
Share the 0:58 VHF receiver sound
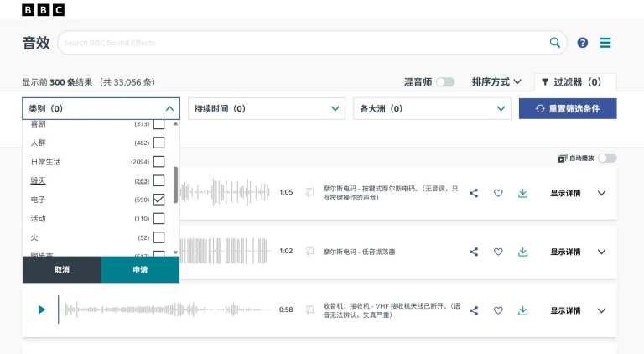[x=474, y=310]
